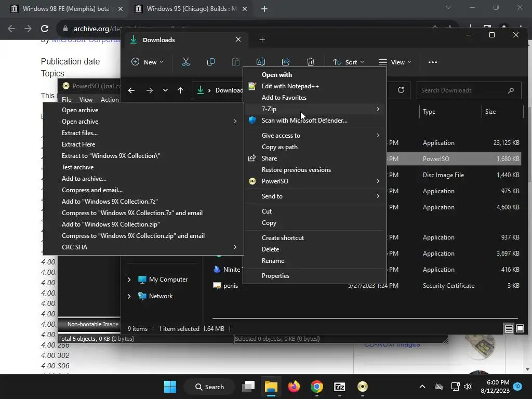This screenshot has width=532, height=399.
Task: Click the Cut scissors icon in Explorer toolbar
Action: (x=185, y=62)
